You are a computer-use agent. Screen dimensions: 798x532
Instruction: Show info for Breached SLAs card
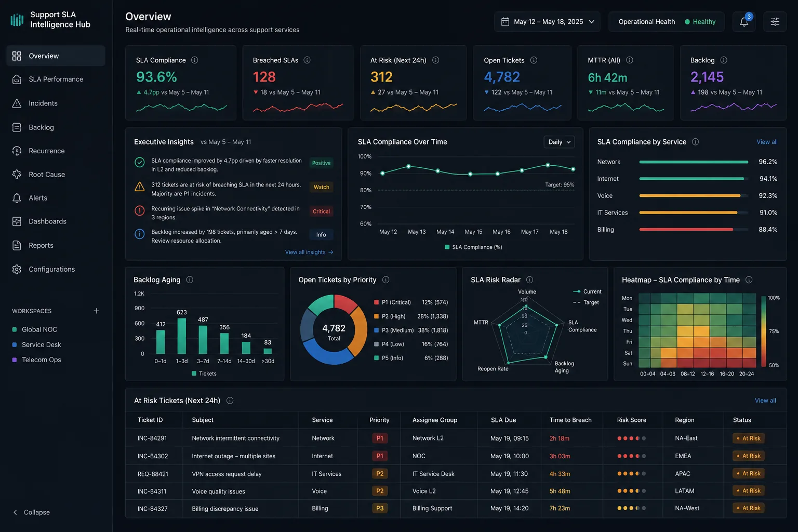307,60
